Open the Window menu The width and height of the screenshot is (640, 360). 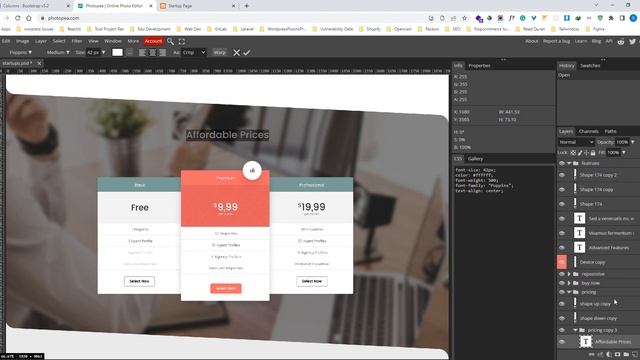(x=113, y=41)
